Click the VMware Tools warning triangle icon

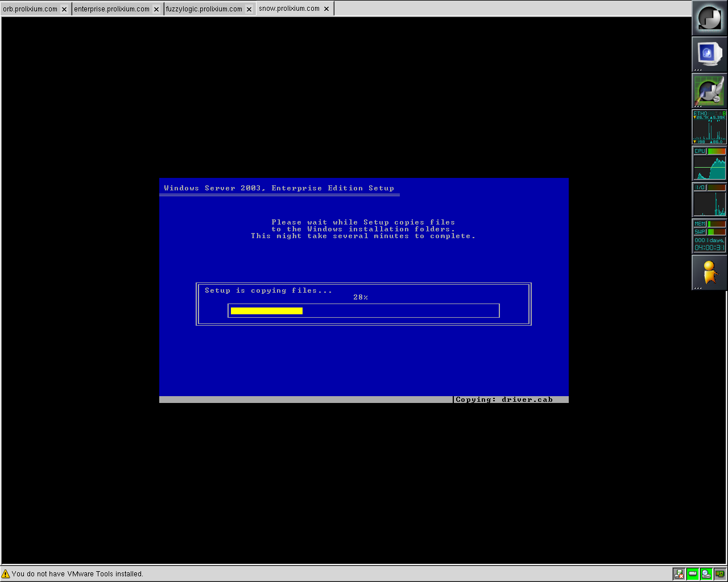click(x=6, y=573)
